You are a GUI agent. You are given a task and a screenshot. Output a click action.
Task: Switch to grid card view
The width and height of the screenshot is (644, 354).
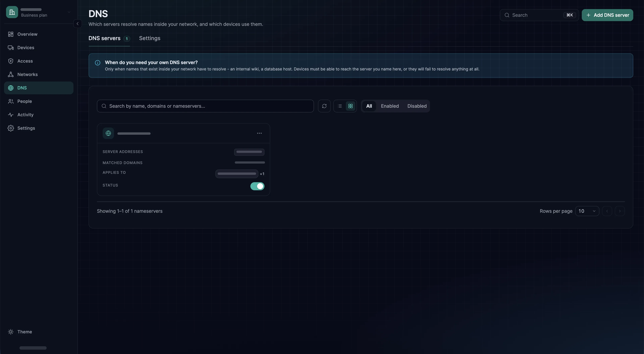pyautogui.click(x=351, y=106)
